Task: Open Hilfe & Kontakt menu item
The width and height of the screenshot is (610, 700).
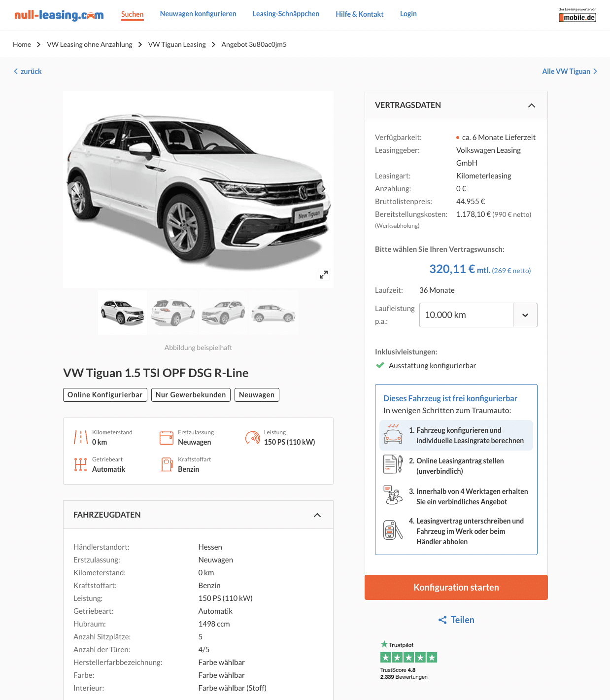Action: point(360,14)
